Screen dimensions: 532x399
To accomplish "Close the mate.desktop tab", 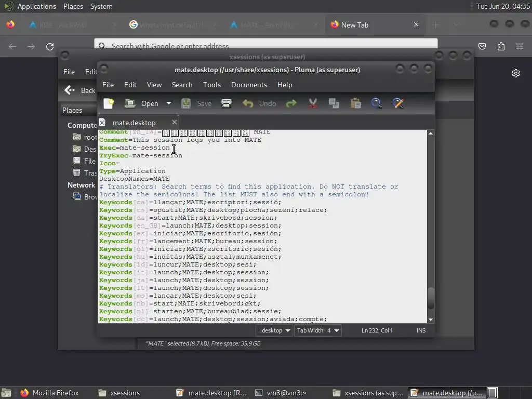I will (175, 122).
